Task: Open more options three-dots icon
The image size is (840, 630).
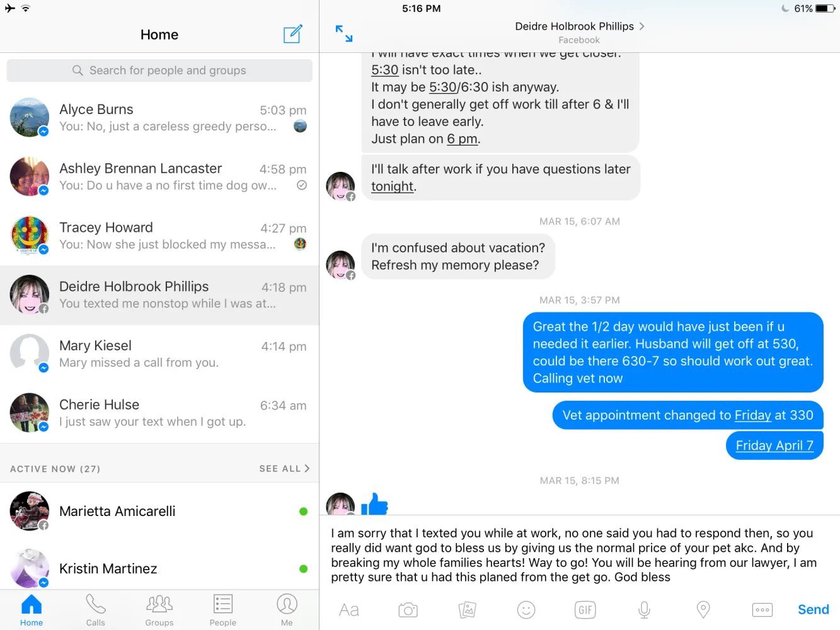Action: coord(762,610)
